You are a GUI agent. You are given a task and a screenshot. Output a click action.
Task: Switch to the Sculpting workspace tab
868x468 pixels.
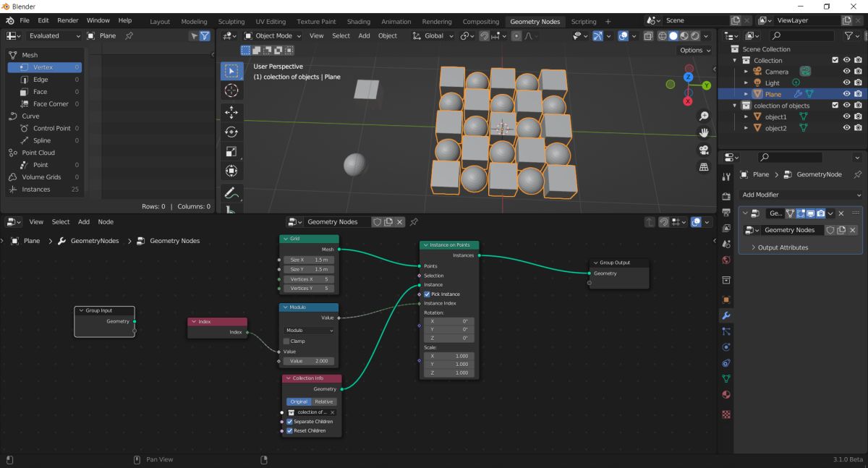[x=231, y=22]
